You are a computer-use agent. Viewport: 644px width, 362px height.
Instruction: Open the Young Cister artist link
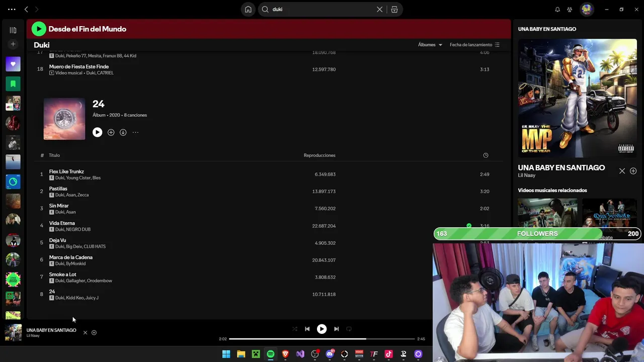[78, 178]
